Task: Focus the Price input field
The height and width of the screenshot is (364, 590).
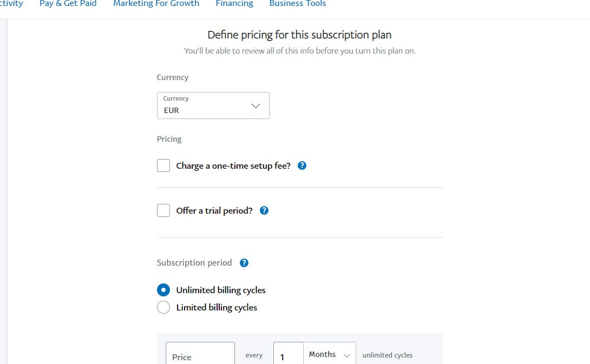Action: click(x=200, y=354)
